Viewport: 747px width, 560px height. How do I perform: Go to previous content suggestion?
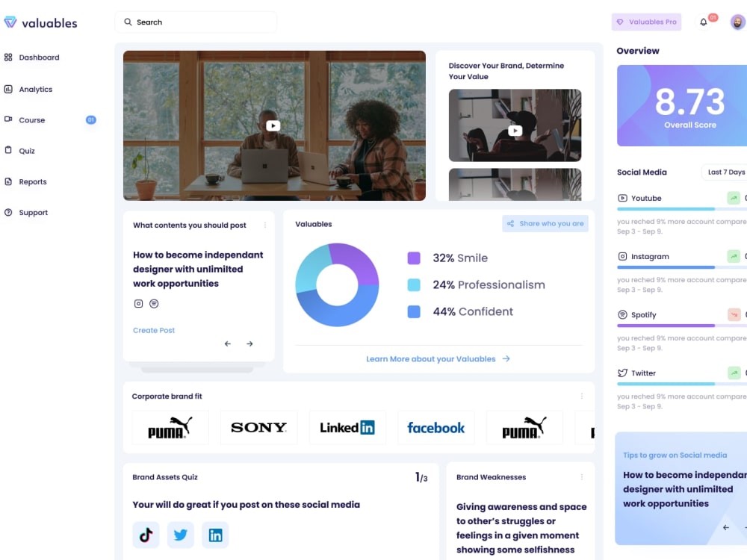(228, 343)
